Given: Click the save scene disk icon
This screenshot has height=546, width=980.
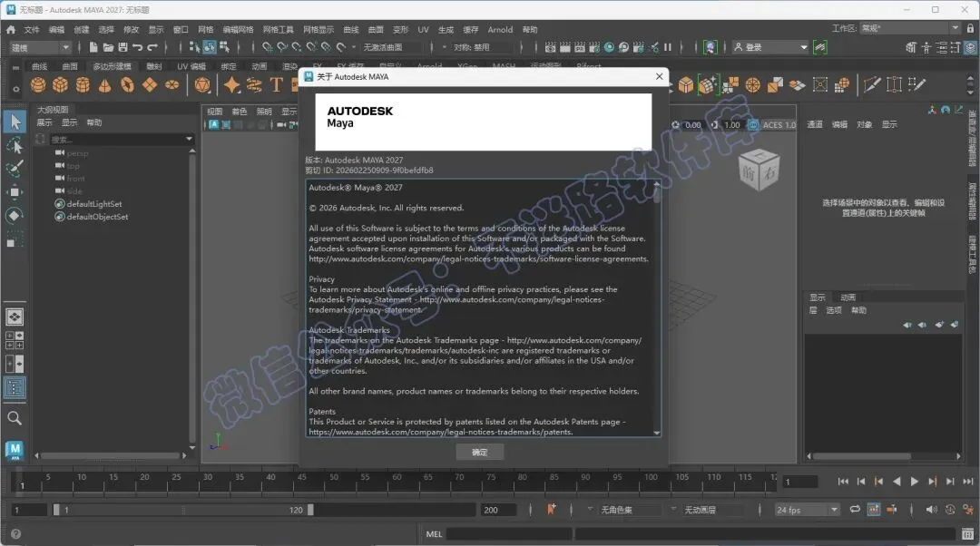Looking at the screenshot, I should 122,47.
